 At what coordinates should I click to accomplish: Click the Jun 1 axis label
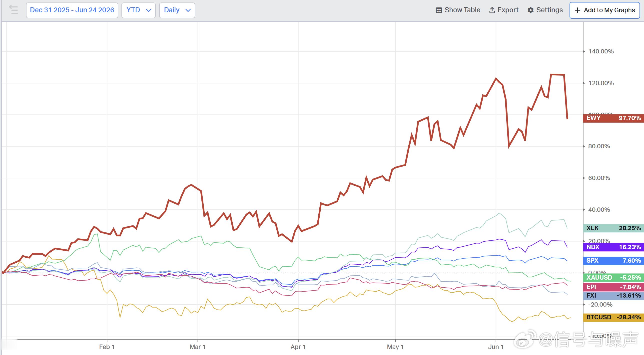[496, 347]
